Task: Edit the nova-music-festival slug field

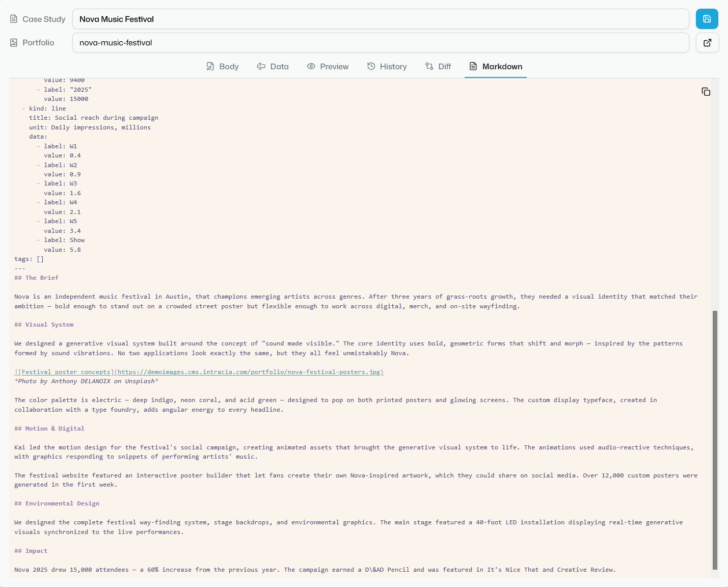Action: [x=381, y=43]
